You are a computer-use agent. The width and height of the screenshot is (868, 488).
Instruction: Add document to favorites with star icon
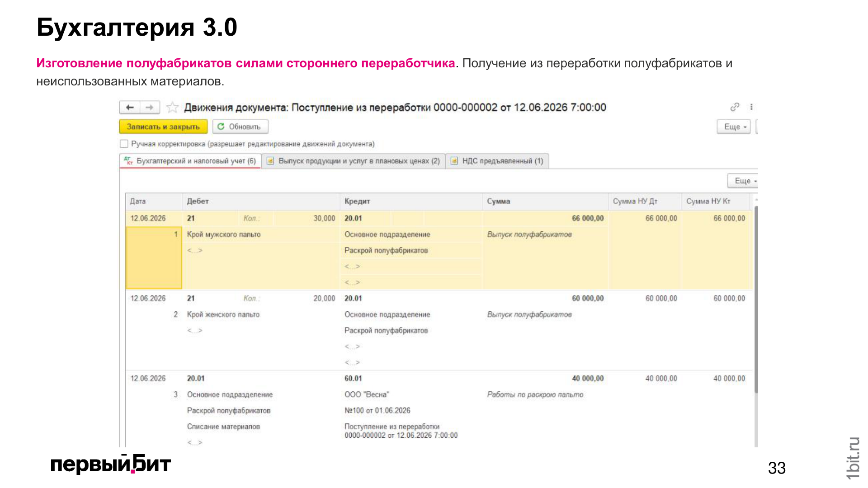[x=172, y=108]
